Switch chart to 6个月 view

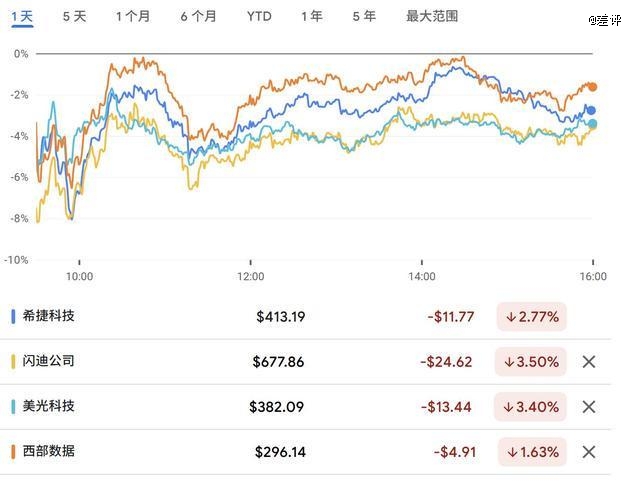point(199,16)
